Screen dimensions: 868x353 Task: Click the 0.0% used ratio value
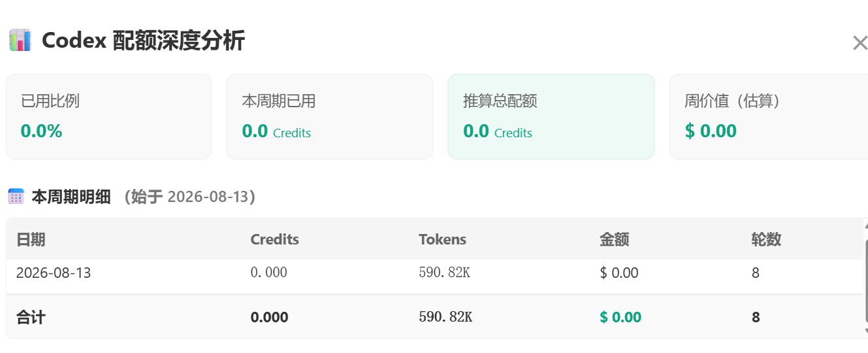point(41,131)
